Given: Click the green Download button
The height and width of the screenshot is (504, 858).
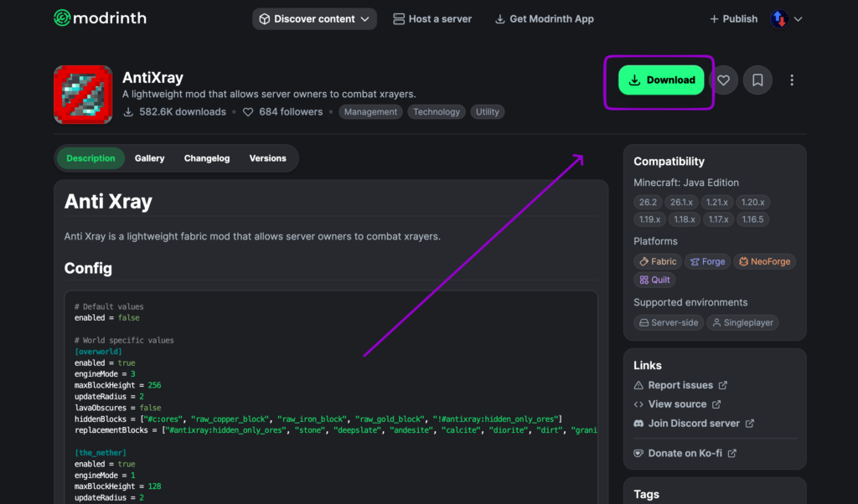Looking at the screenshot, I should click(x=661, y=80).
